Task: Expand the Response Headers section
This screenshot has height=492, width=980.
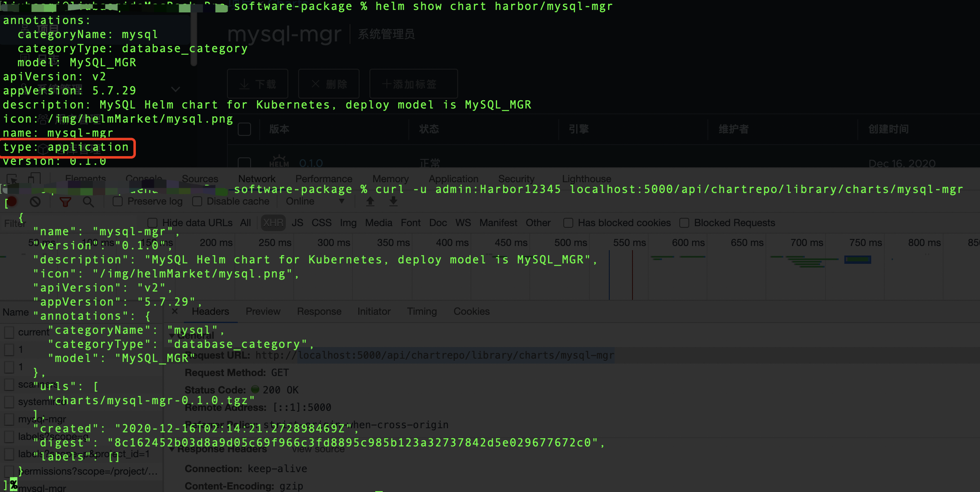Action: click(x=173, y=449)
